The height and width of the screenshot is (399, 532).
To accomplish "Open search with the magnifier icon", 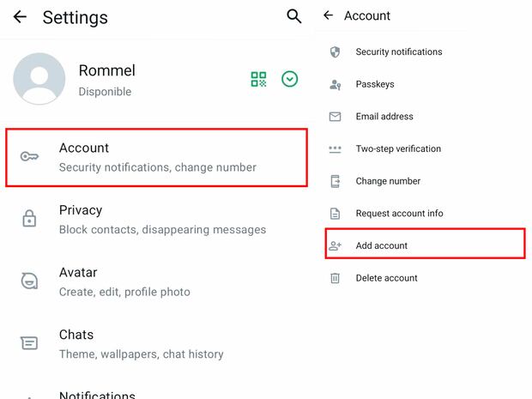I will [293, 16].
